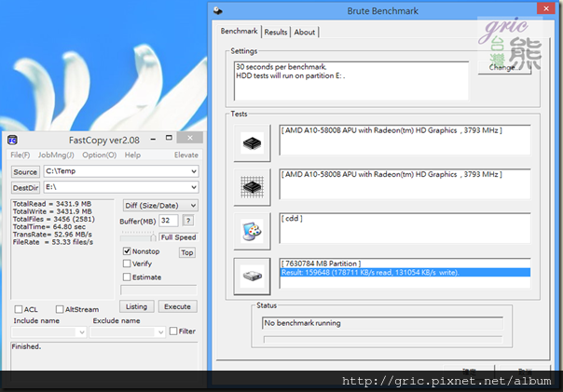Click the '[ cdd ]' graphics entry

(292, 219)
